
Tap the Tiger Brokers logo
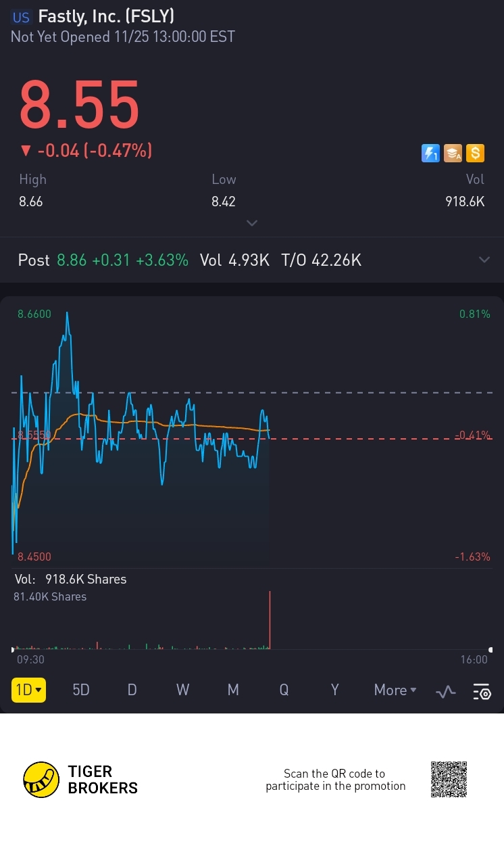pos(81,780)
